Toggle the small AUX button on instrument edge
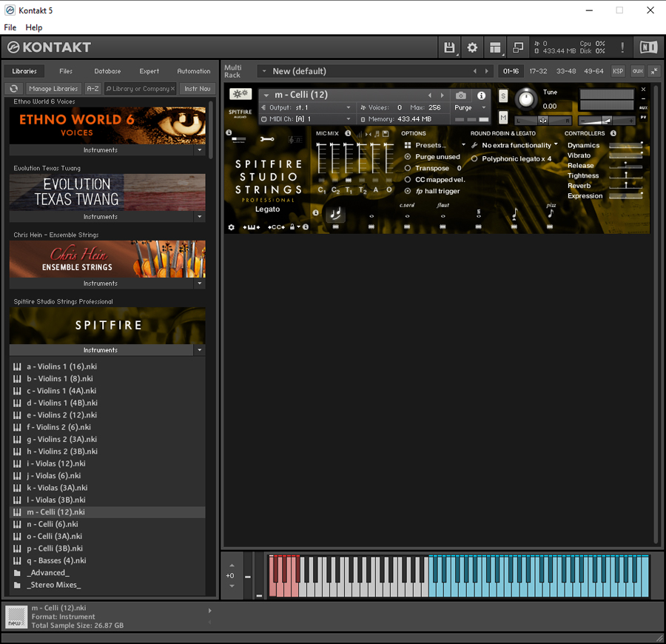Viewport: 666px width, 644px height. (x=644, y=108)
